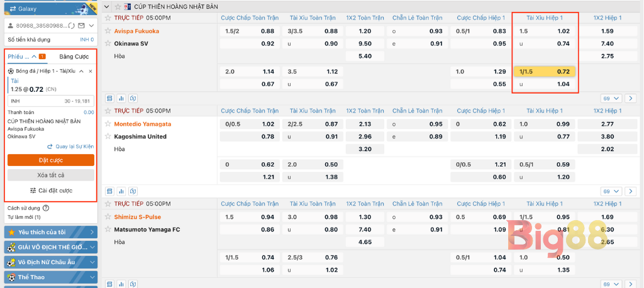This screenshot has height=288, width=644.
Task: Open the account dropdown arrow
Action: pyautogui.click(x=92, y=26)
